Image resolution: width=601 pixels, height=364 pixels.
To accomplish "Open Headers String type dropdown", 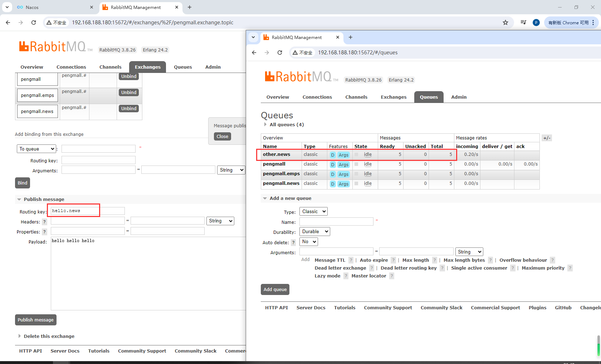I will tap(220, 221).
